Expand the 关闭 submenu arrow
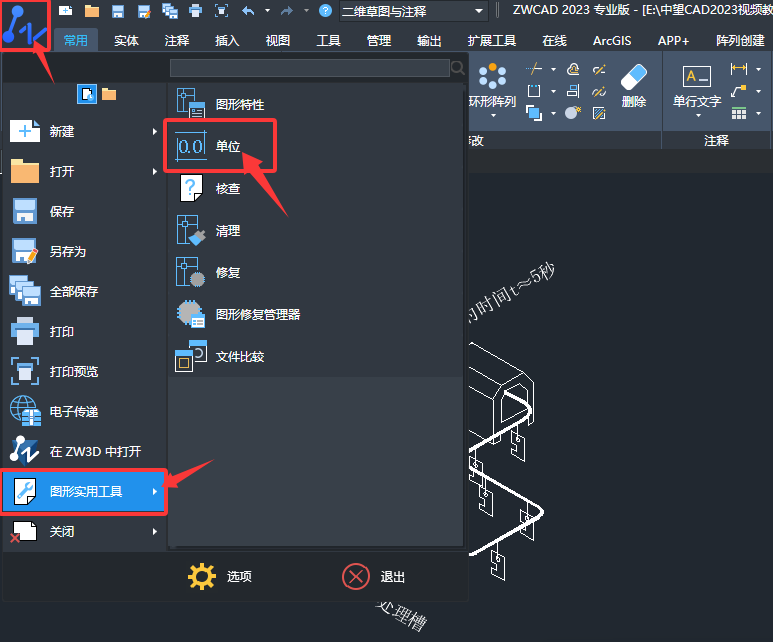Screen dimensions: 773x642 155,532
